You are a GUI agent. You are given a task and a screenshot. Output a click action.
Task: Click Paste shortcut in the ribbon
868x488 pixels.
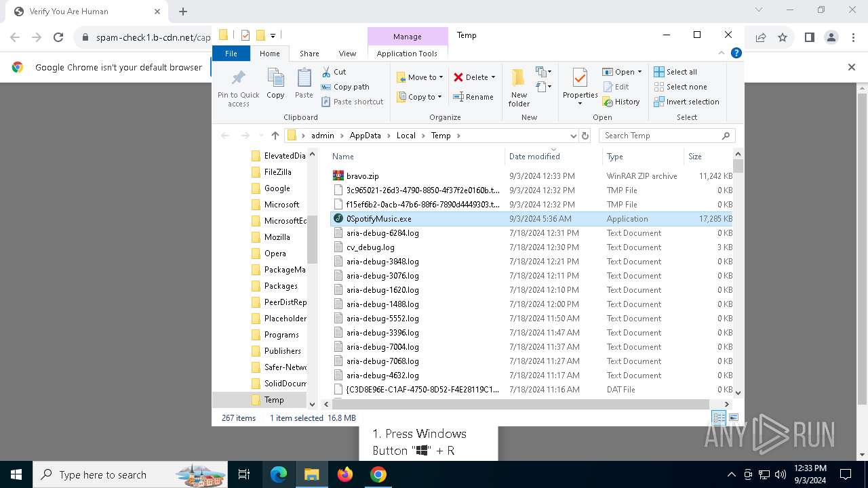(x=353, y=102)
